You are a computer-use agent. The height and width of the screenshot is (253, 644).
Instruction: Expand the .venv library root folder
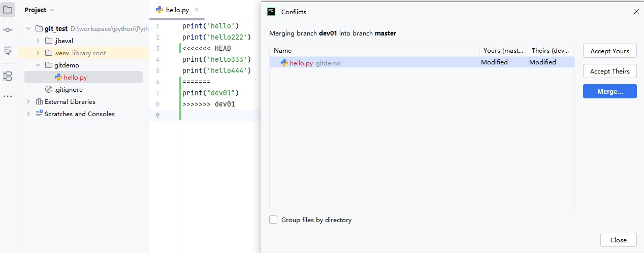pyautogui.click(x=38, y=53)
